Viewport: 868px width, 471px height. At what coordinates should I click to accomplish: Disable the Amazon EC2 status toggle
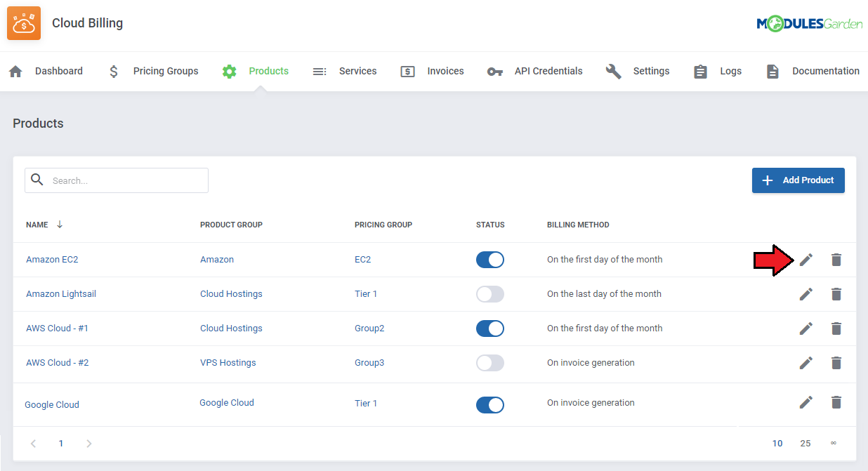(x=490, y=260)
